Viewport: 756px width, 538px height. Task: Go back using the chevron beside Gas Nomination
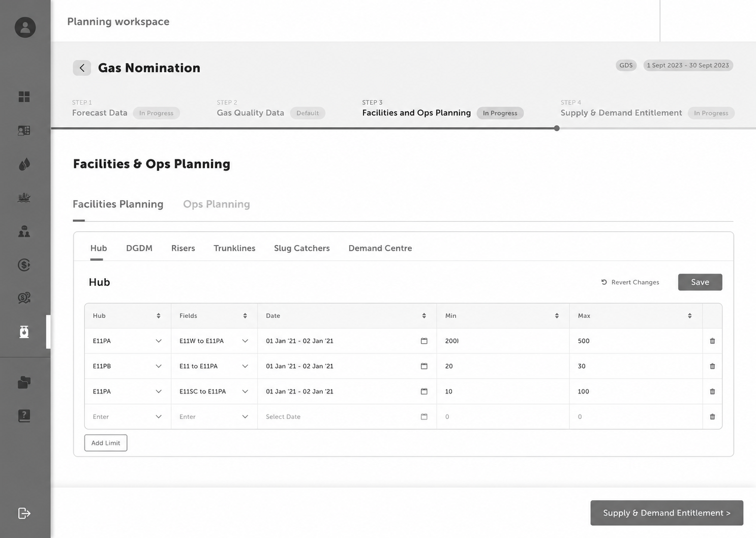point(82,68)
